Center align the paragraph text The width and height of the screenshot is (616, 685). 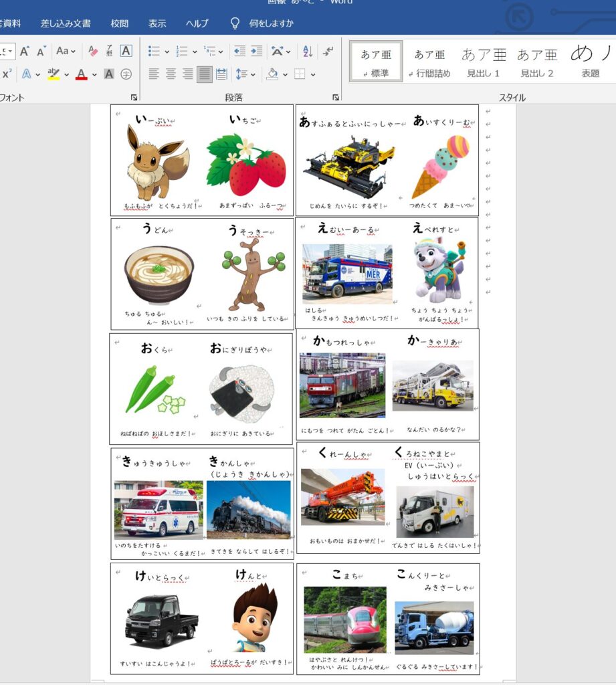pos(171,74)
